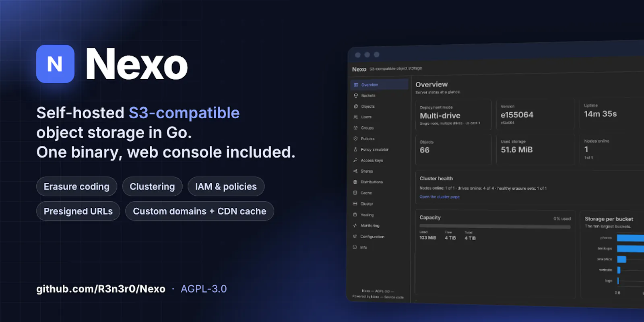Click the backups bucket label in chart

coord(605,248)
